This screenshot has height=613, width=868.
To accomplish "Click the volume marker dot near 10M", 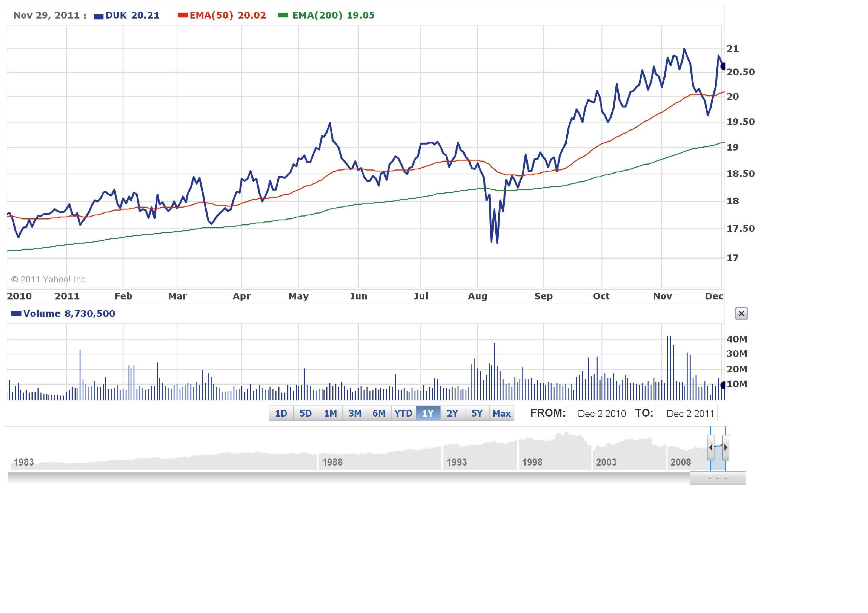I will [723, 385].
